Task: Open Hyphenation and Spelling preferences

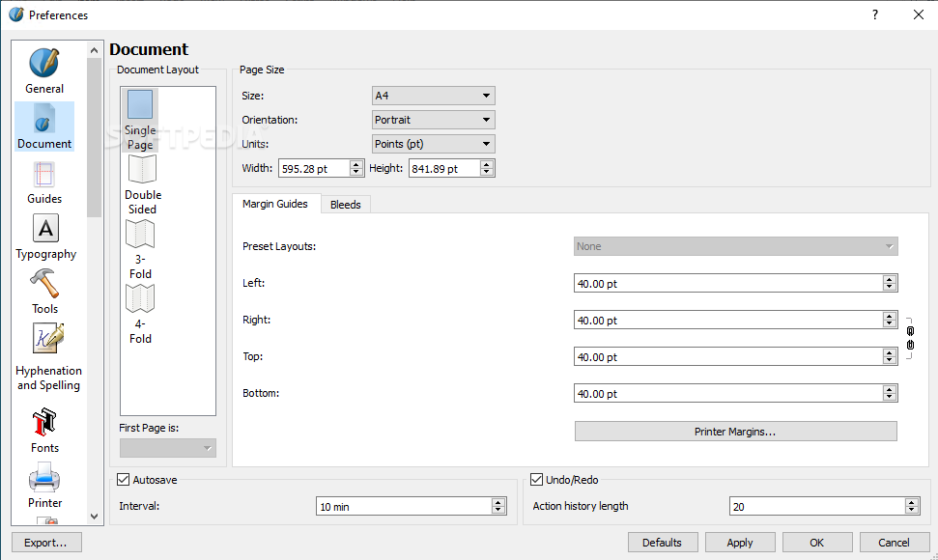Action: click(x=48, y=357)
